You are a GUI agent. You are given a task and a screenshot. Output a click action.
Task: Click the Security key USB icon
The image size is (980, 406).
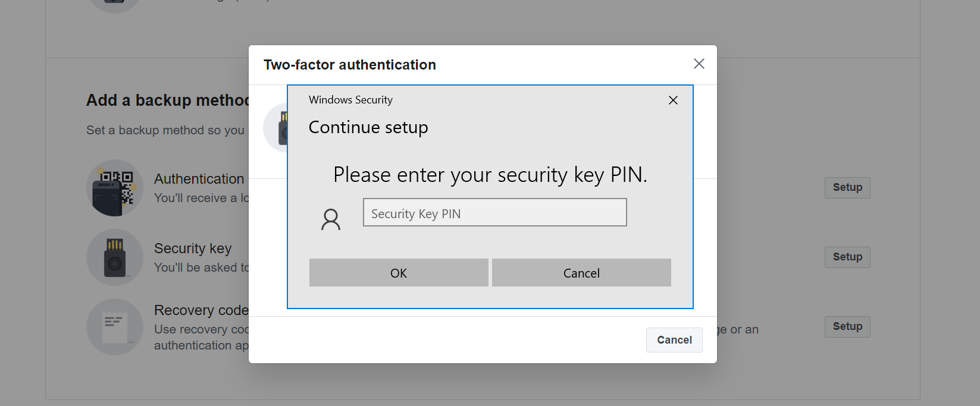115,257
